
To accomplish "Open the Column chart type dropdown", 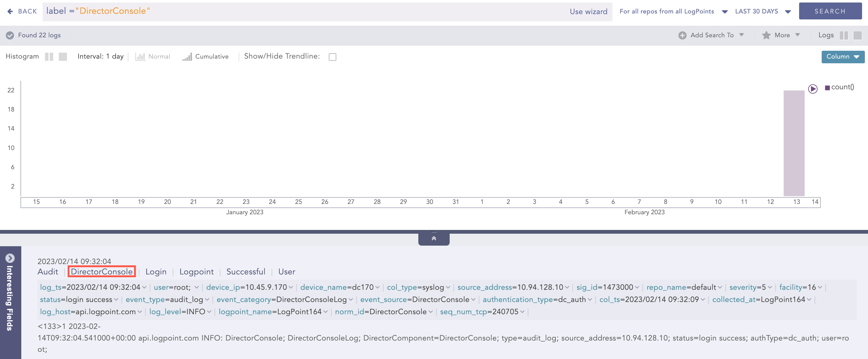I will pyautogui.click(x=842, y=57).
